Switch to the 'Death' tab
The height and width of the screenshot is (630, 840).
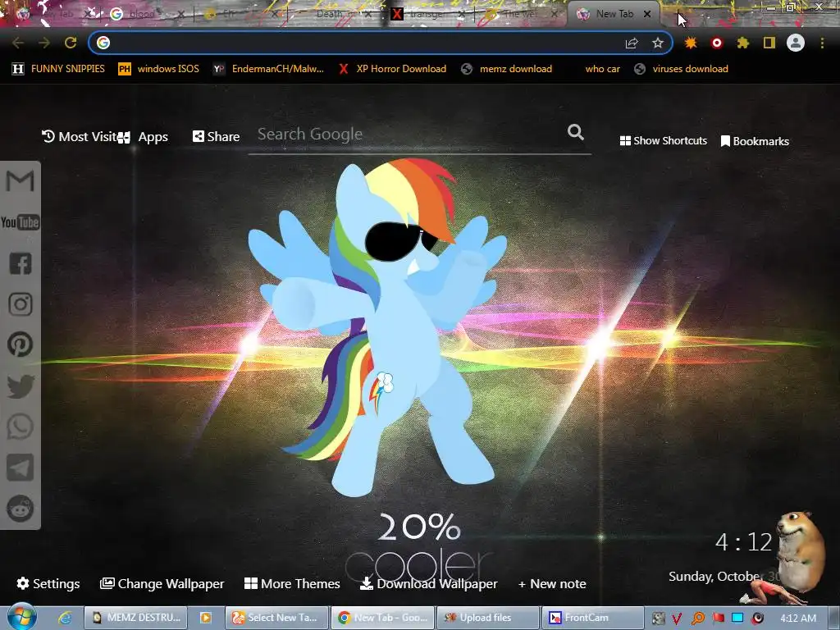click(x=336, y=14)
